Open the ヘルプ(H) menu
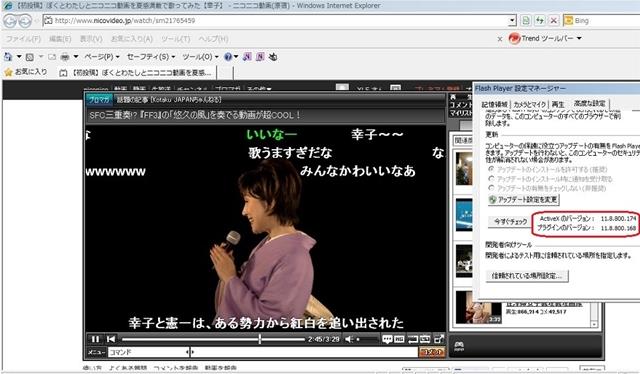Screen dimensions: 640x374 click(213, 39)
